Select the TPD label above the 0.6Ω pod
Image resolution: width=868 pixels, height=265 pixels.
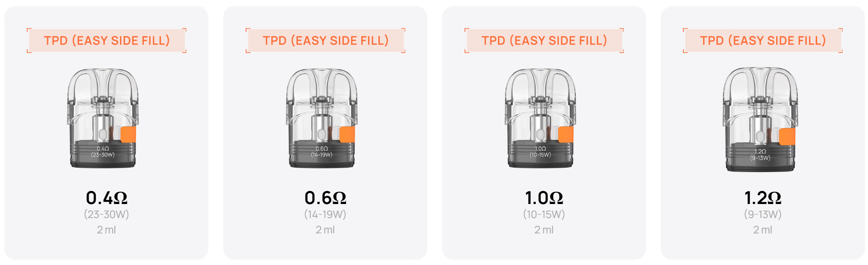[326, 40]
